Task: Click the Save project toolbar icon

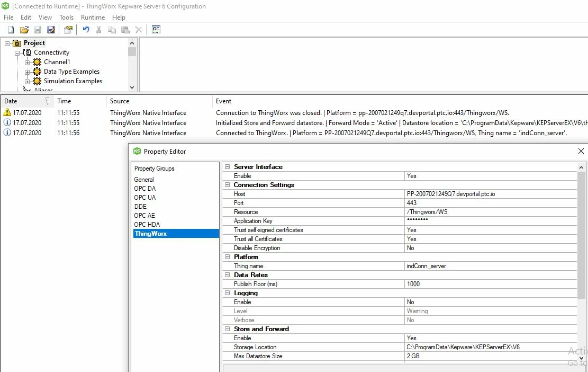Action: pyautogui.click(x=38, y=30)
